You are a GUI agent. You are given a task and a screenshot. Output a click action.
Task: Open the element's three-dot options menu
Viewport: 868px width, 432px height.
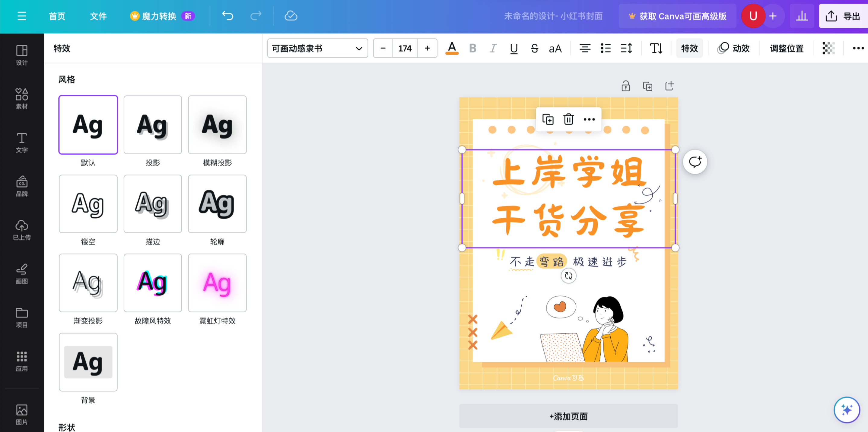click(x=589, y=119)
